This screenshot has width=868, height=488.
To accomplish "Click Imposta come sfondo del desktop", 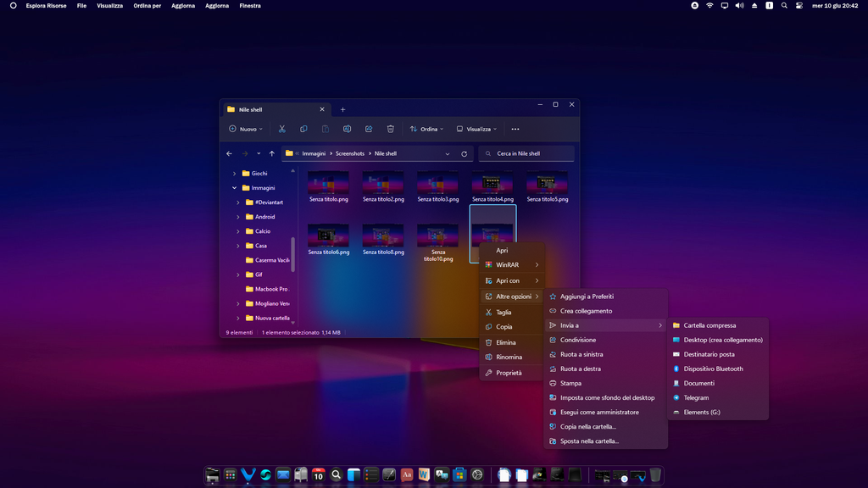I will [605, 398].
